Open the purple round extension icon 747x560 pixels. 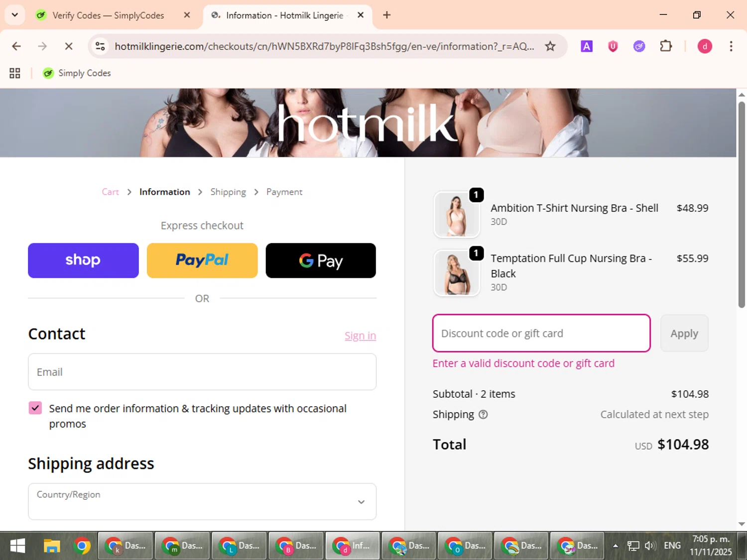click(639, 46)
